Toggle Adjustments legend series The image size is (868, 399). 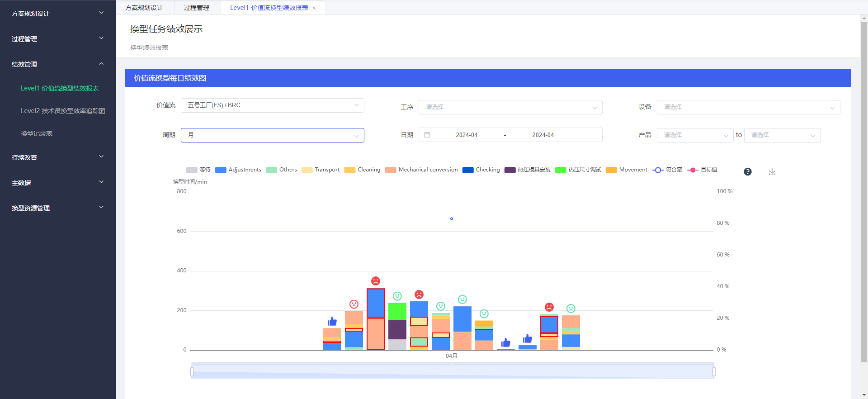pos(238,170)
